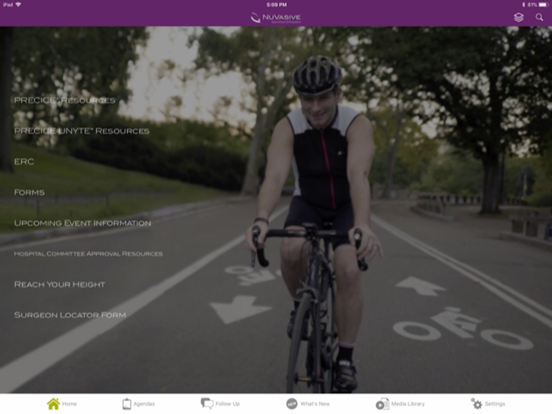Image resolution: width=552 pixels, height=414 pixels.
Task: Open the stacked layers icon in header
Action: coord(519,17)
